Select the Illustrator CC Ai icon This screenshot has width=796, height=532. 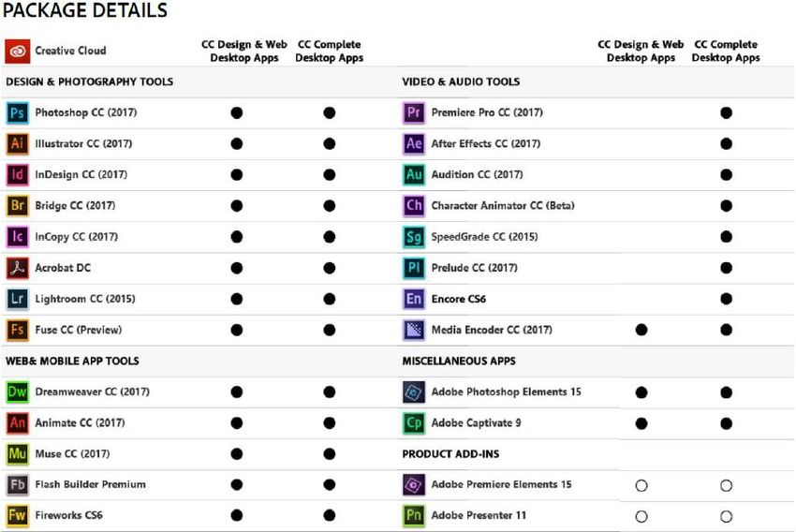(x=17, y=143)
